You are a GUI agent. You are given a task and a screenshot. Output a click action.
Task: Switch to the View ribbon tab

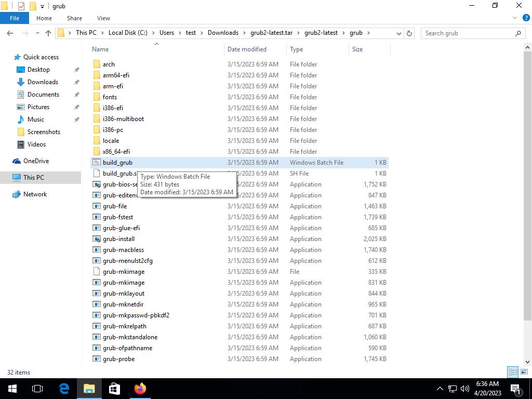[x=103, y=18]
